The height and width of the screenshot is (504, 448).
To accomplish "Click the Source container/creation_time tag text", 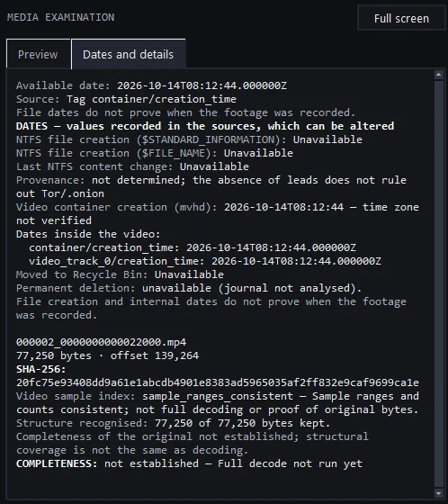I will pos(151,99).
